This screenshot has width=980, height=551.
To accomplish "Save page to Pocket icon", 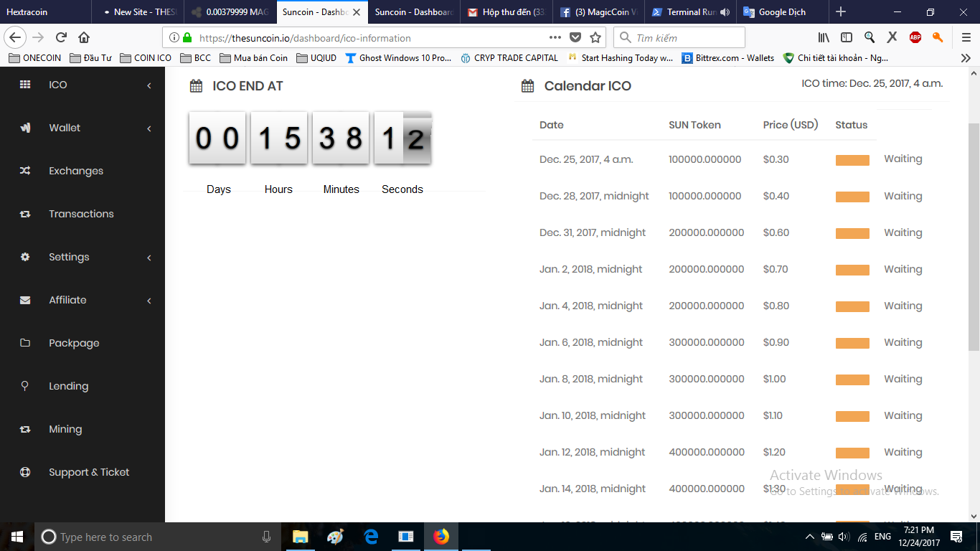I will tap(575, 37).
